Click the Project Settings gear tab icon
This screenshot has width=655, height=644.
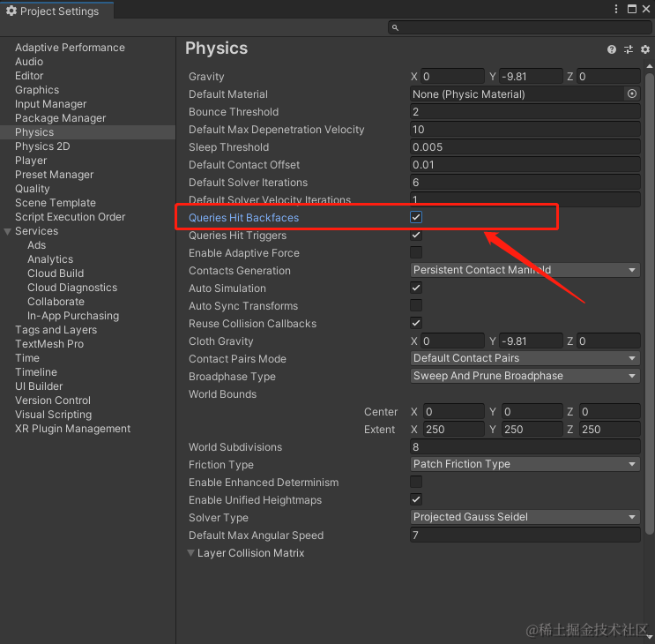(11, 11)
